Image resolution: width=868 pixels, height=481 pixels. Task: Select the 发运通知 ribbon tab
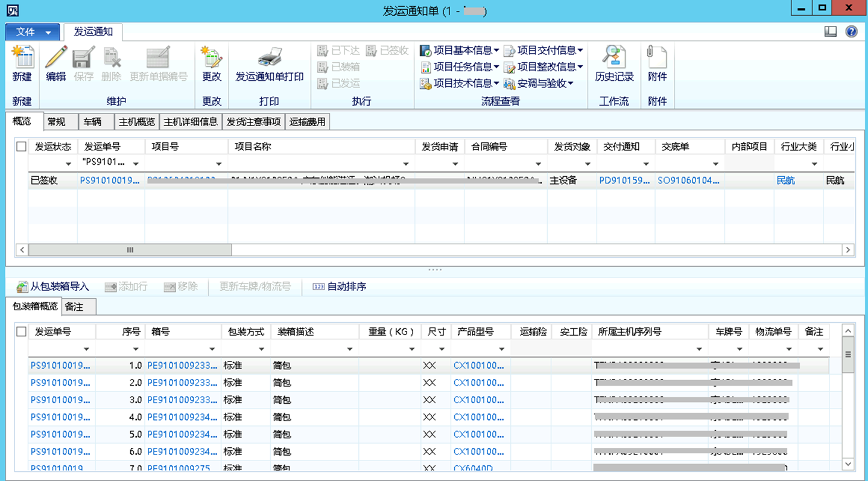pyautogui.click(x=93, y=32)
